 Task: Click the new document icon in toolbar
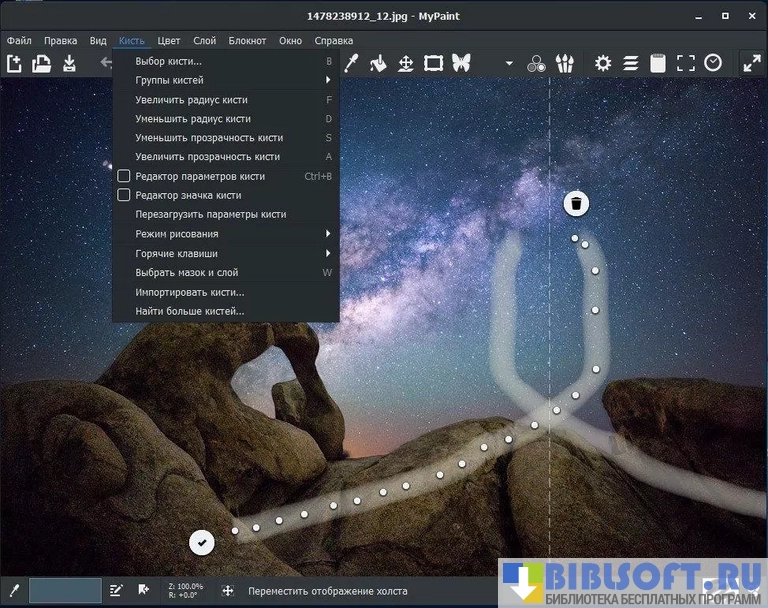15,63
